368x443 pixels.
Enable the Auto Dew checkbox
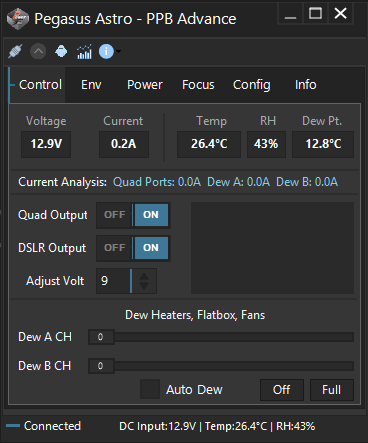[150, 389]
